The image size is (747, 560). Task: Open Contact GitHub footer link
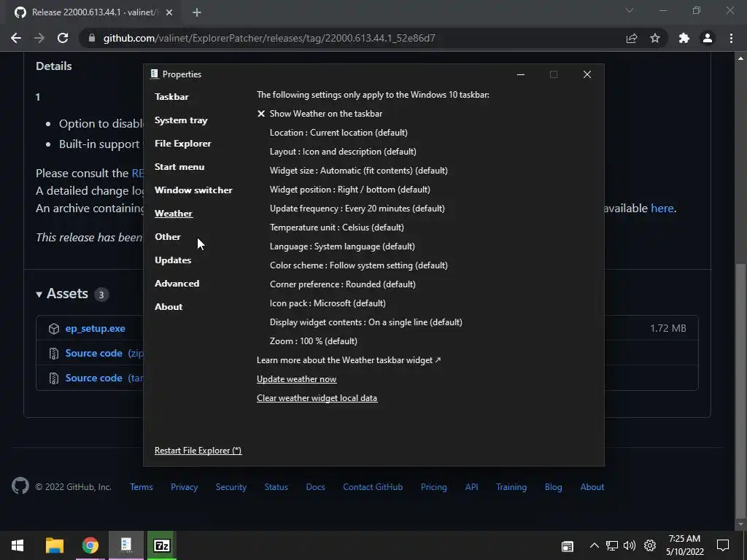pos(373,487)
